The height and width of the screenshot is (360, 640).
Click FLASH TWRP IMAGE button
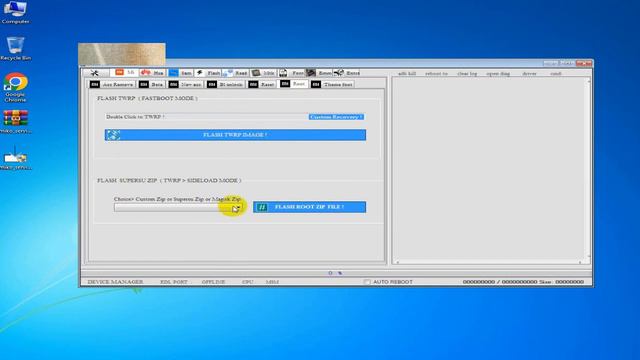(x=236, y=135)
